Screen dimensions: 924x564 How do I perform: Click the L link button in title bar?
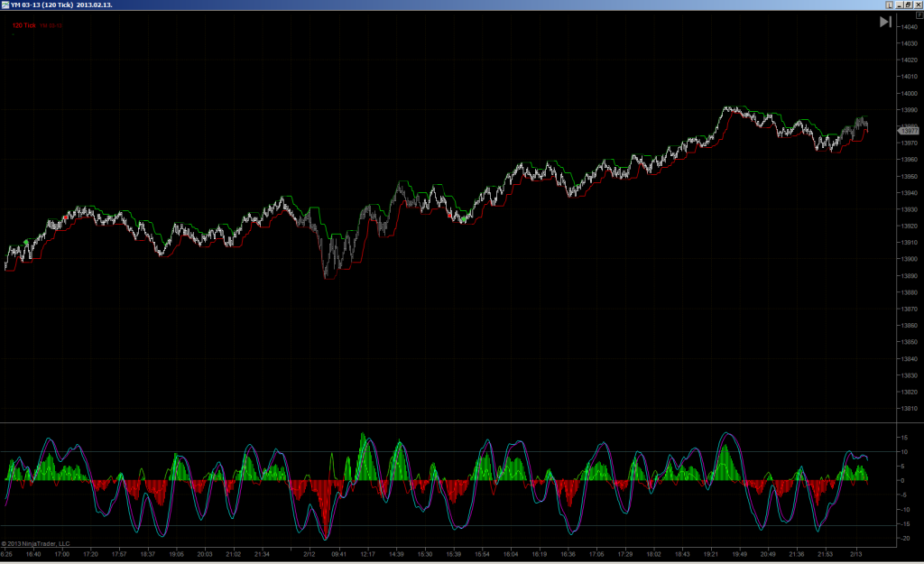889,5
